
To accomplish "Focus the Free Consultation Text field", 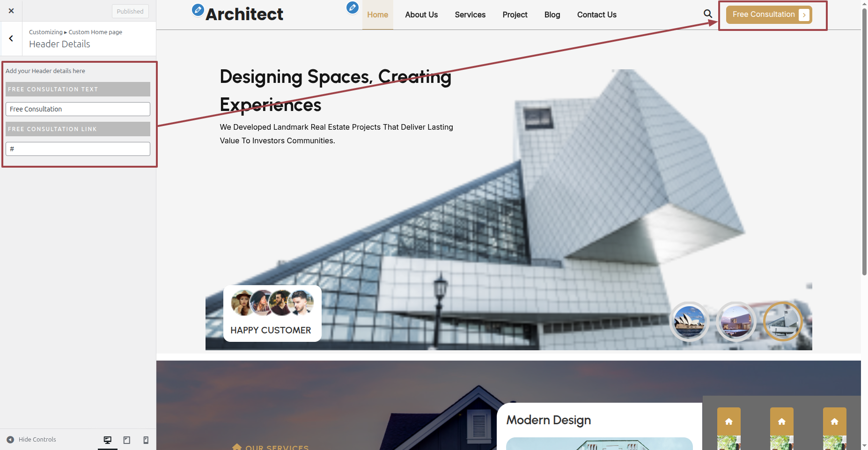I will (78, 109).
